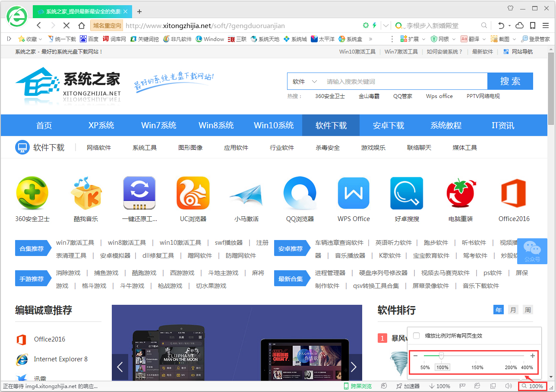Open 登录管家 login manager
Screen dimensions: 556x392
pyautogui.click(x=535, y=39)
